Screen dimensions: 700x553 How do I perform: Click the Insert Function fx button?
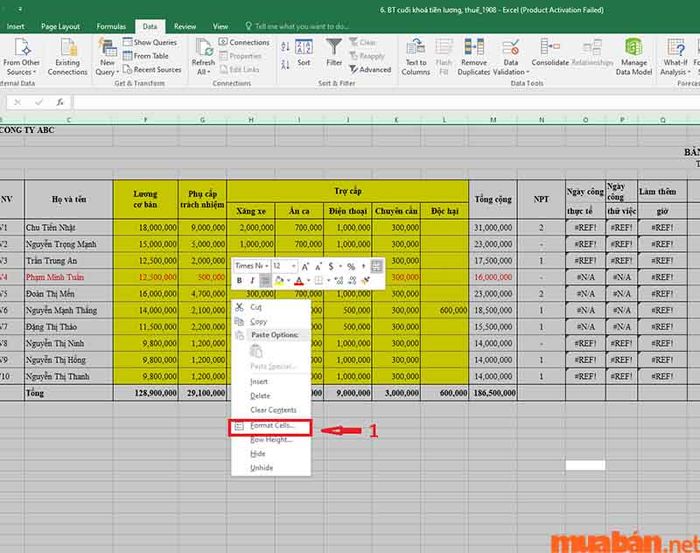click(x=60, y=102)
